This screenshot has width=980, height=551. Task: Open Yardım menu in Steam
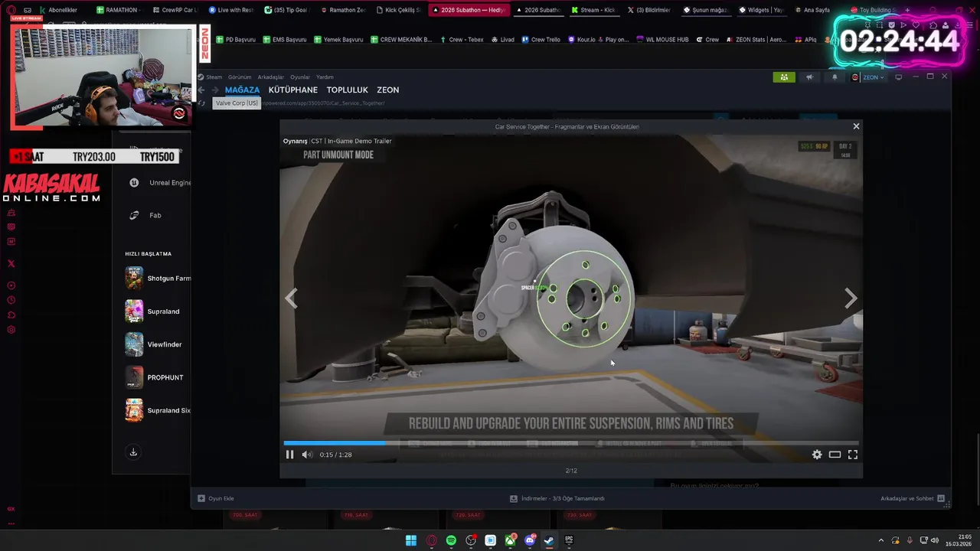[x=325, y=77]
